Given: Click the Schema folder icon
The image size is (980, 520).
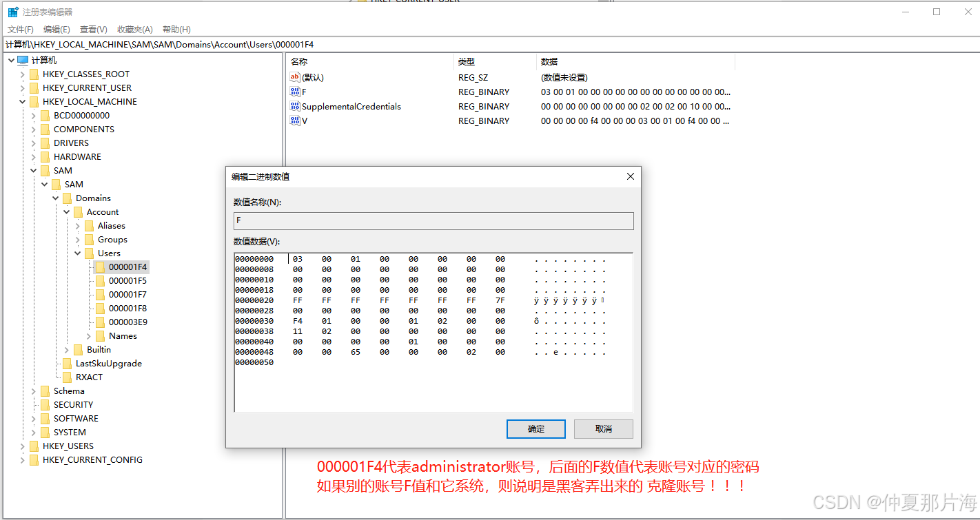Looking at the screenshot, I should 45,391.
